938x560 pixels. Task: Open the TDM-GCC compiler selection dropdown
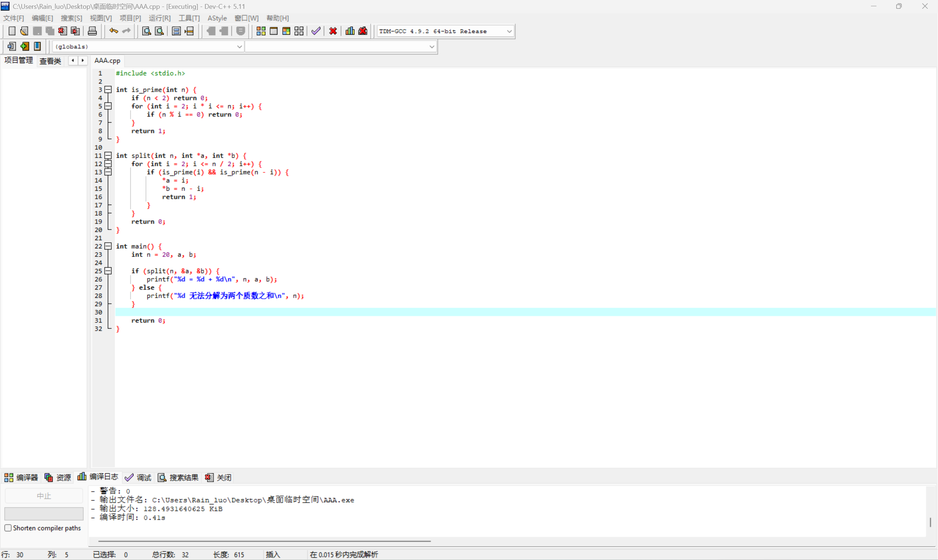point(509,31)
